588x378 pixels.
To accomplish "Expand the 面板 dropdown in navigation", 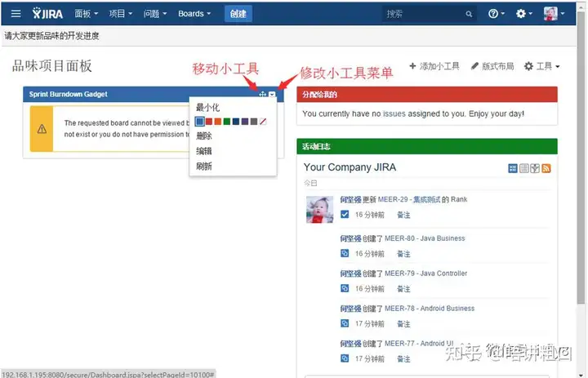I will point(87,14).
